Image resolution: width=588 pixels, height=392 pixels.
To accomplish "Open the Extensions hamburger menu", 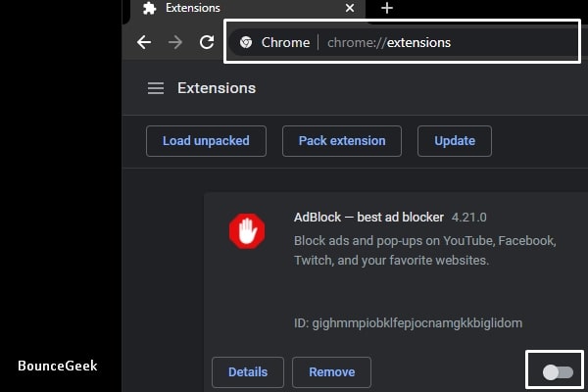I will tap(156, 88).
